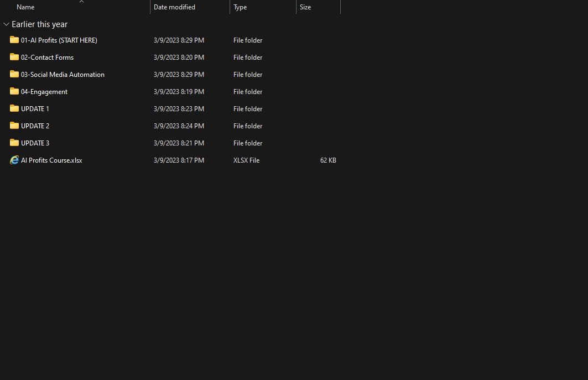
Task: Sort by the Date modified column header
Action: pyautogui.click(x=174, y=7)
